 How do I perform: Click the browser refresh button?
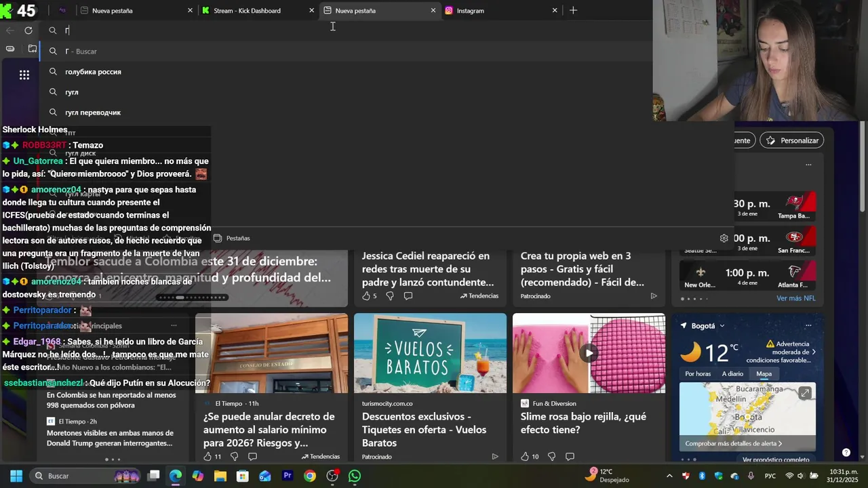[28, 30]
